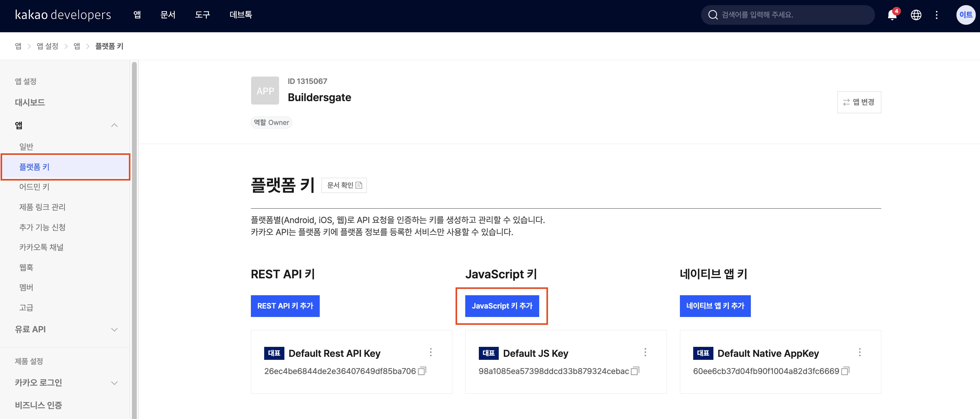Open 비즈니스 인증 in the sidebar
The image size is (980, 419).
(x=38, y=405)
